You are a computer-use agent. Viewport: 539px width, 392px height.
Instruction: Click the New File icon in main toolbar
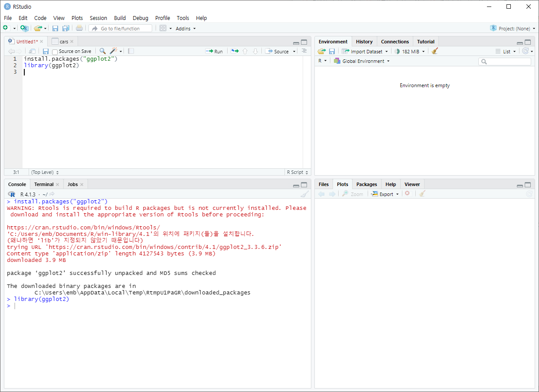click(6, 28)
